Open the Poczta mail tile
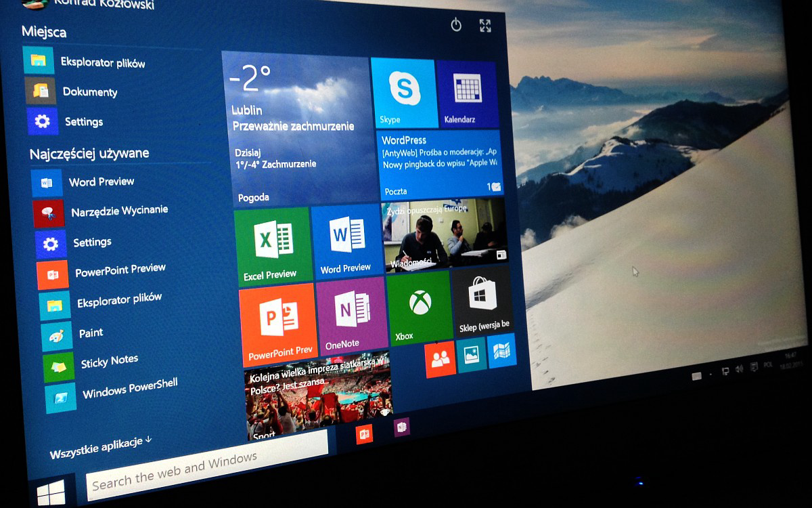Viewport: 812px width, 508px height. [x=441, y=165]
